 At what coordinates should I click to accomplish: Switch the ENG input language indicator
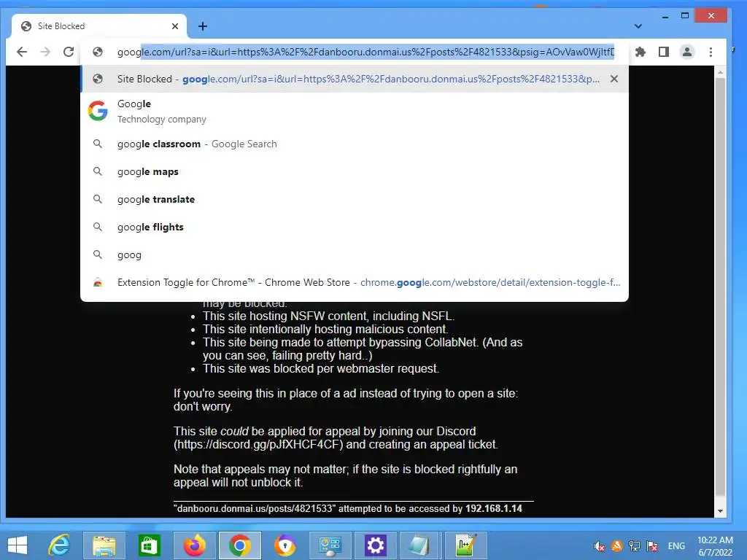676,546
